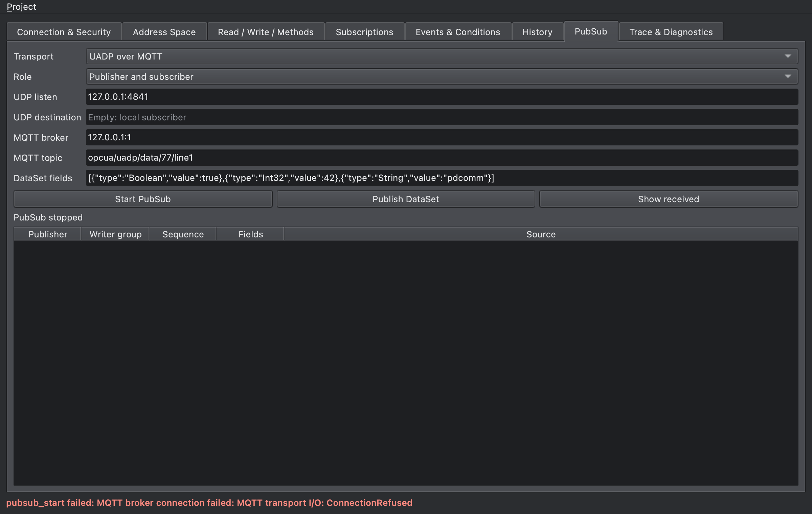The width and height of the screenshot is (812, 514).
Task: Click Publish DataSet button
Action: [406, 199]
